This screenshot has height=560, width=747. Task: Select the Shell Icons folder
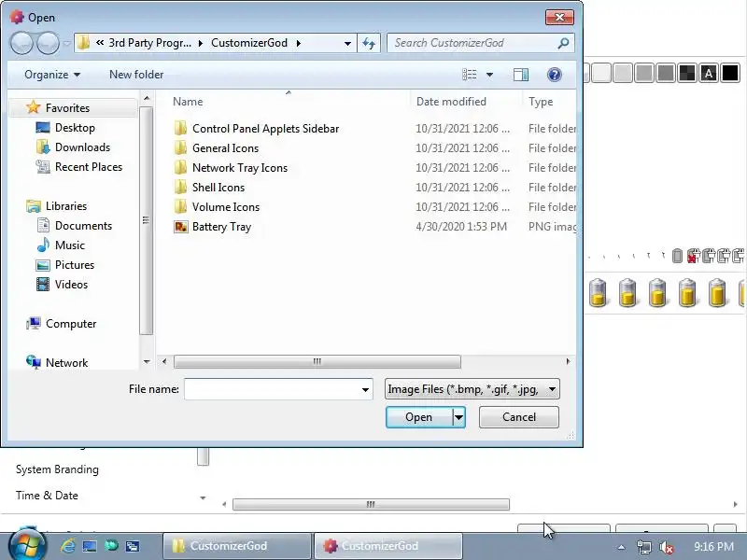coord(218,188)
